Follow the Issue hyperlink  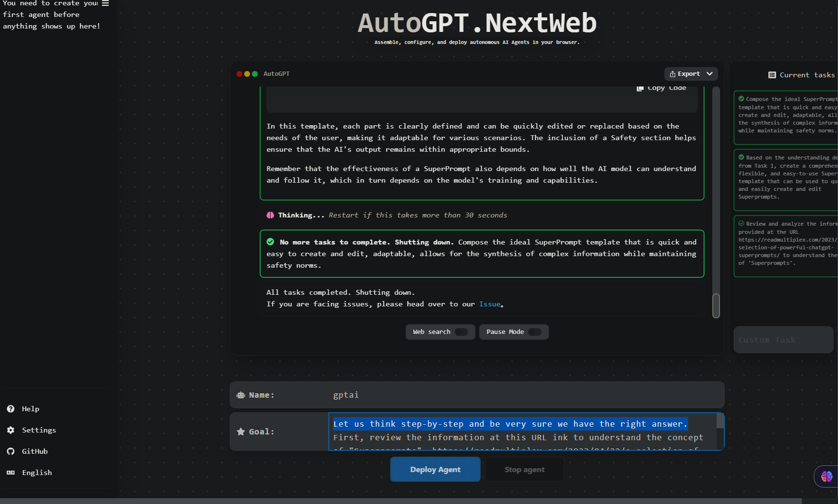point(489,304)
